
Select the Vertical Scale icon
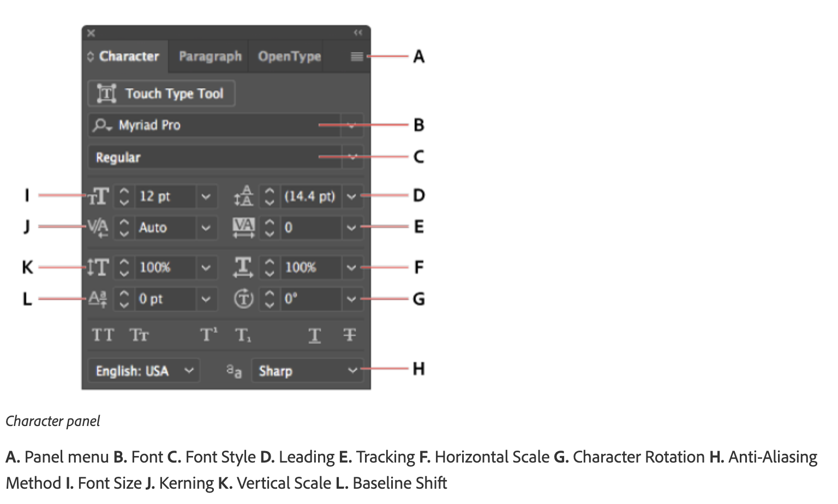(x=98, y=267)
